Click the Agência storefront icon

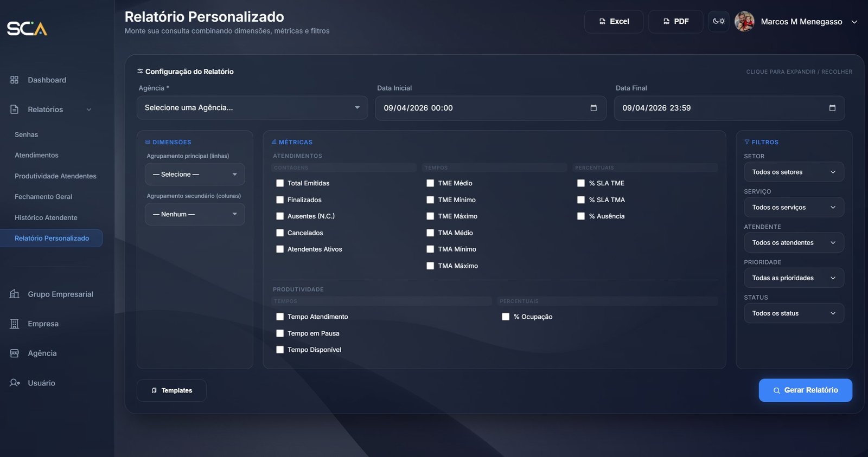[15, 353]
